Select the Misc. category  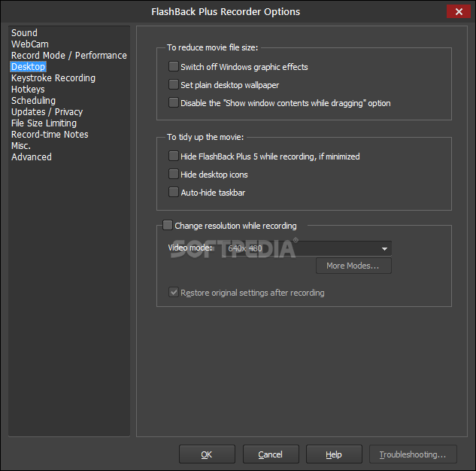point(21,146)
